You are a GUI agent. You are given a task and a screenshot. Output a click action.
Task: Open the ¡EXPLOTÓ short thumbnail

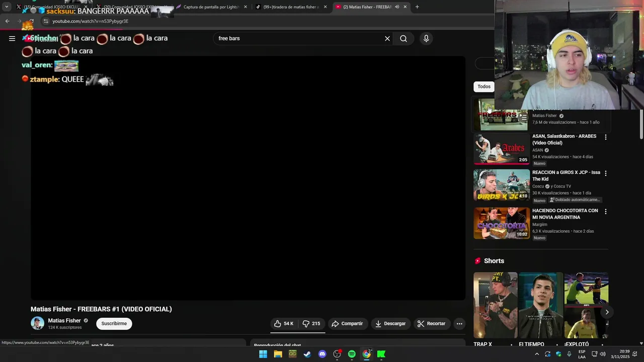coord(586,305)
